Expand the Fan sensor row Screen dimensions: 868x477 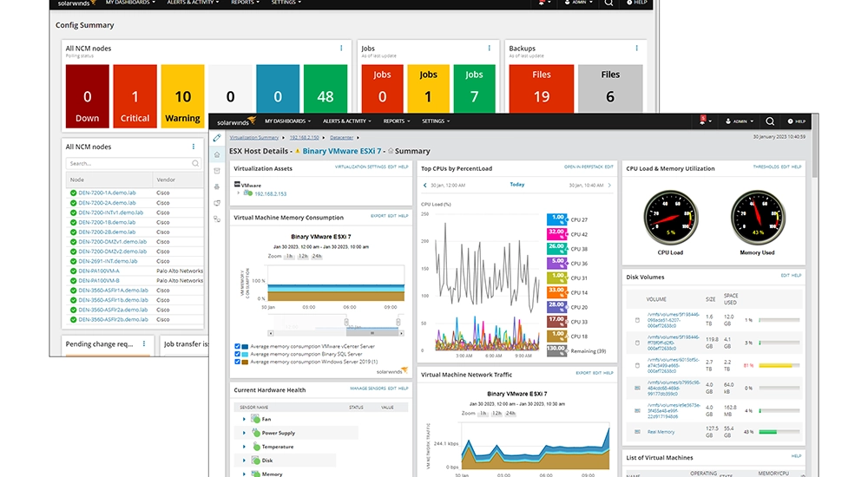click(245, 419)
